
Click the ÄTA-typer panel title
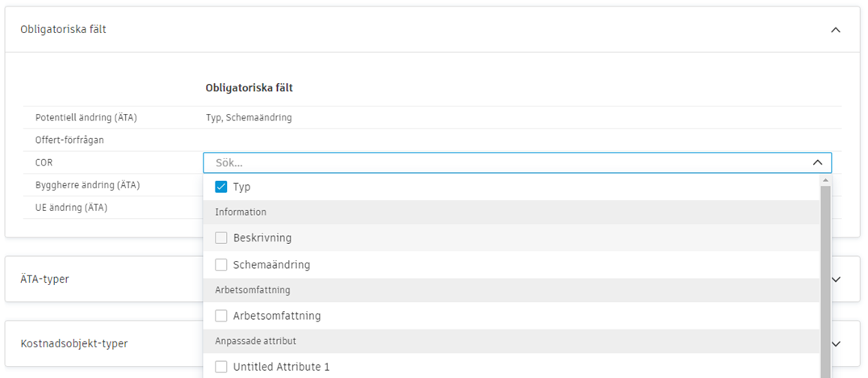pos(45,279)
